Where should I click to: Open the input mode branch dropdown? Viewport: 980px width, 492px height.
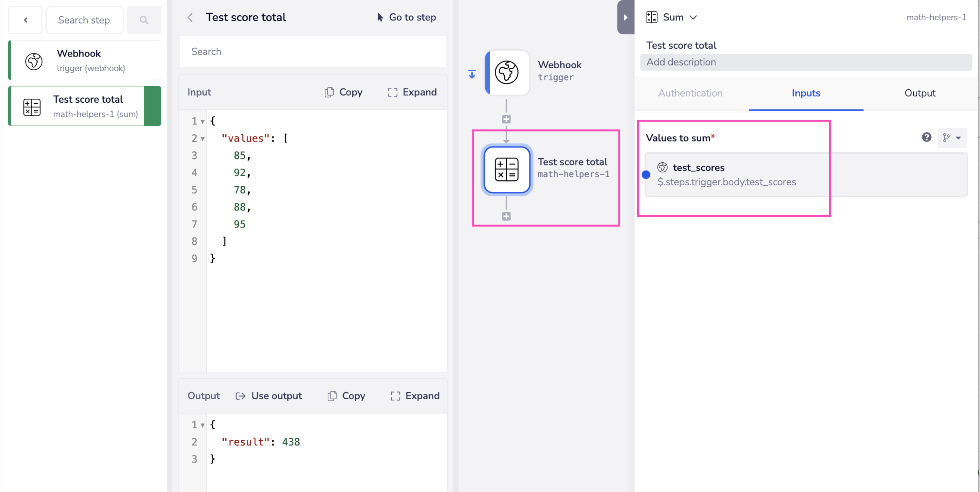tap(952, 138)
